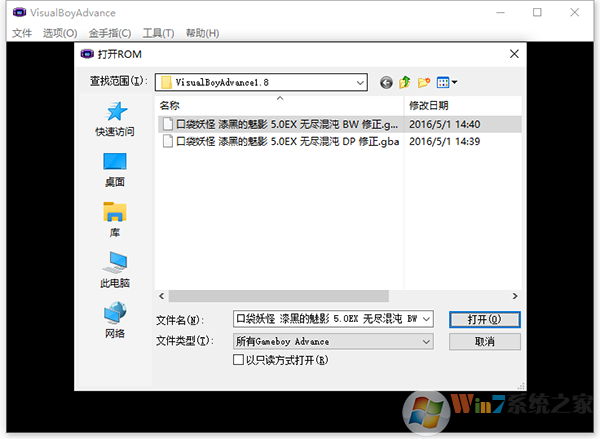Viewport: 600px width, 439px height.
Task: Select This PC (此电脑) in sidebar
Action: (x=115, y=270)
